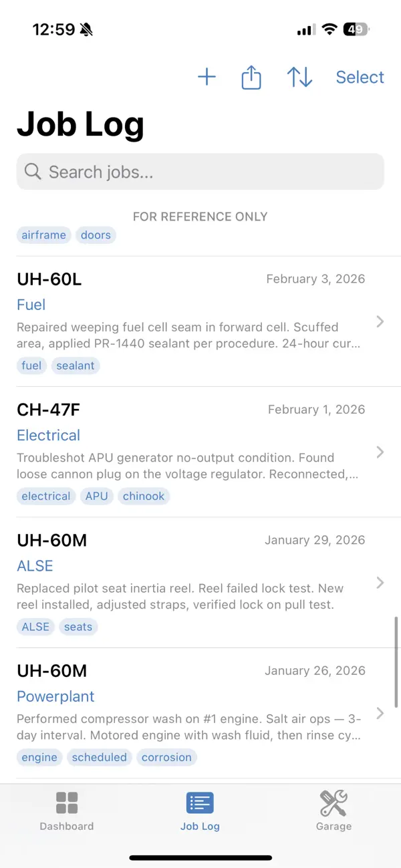Select the airframe tag filter
The width and height of the screenshot is (401, 868).
coord(43,235)
